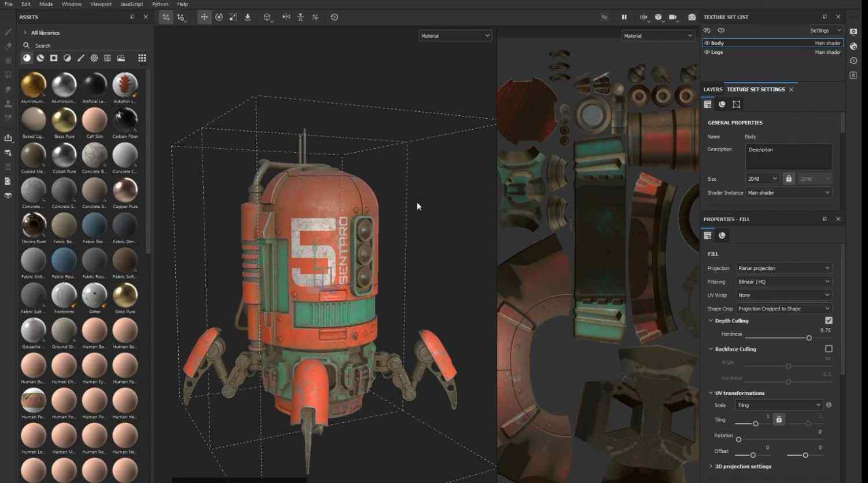The width and height of the screenshot is (868, 483).
Task: Click the mirror vertically icon in toolbar
Action: 300,17
